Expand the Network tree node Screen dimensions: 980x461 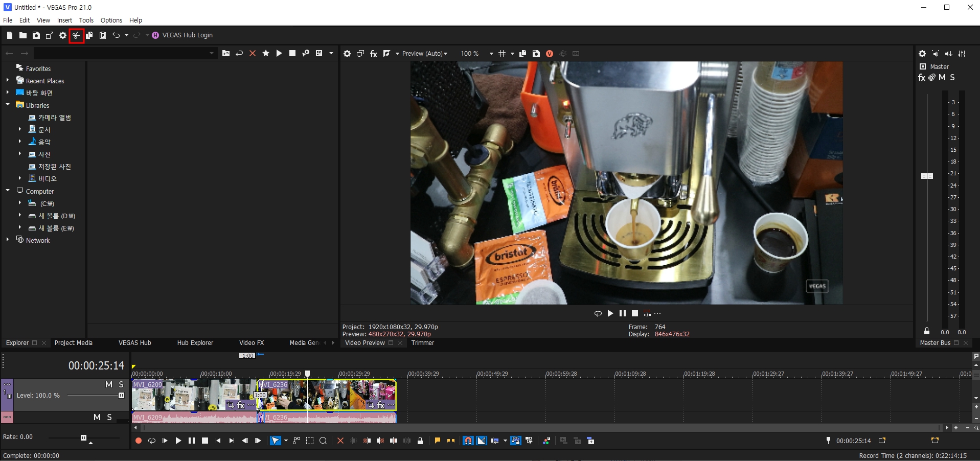[x=8, y=239]
